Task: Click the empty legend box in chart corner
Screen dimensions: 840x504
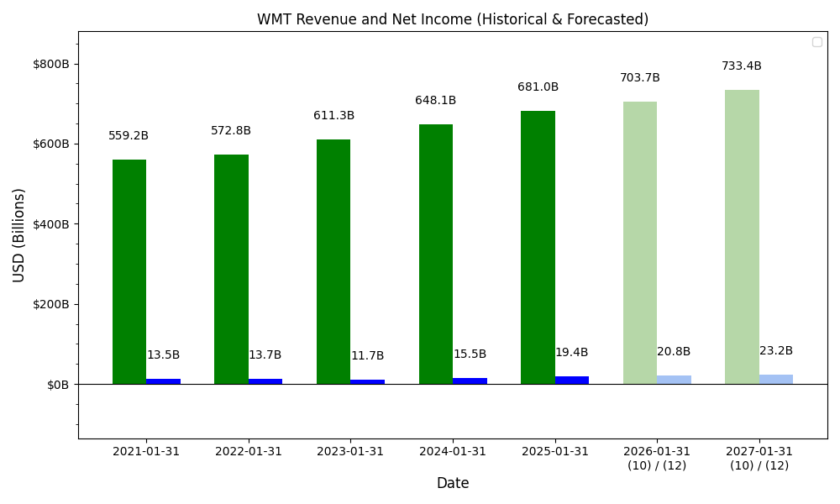Action: 817,42
